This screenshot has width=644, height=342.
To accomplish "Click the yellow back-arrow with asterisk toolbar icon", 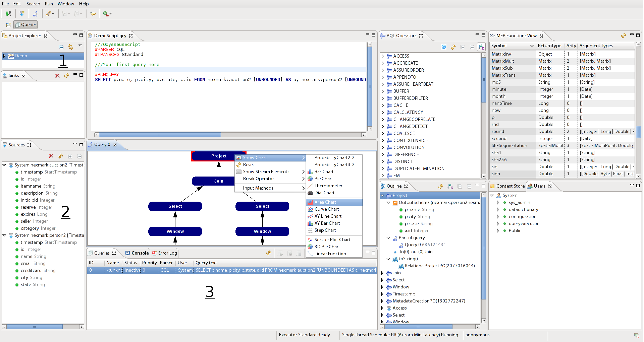I will pos(93,14).
